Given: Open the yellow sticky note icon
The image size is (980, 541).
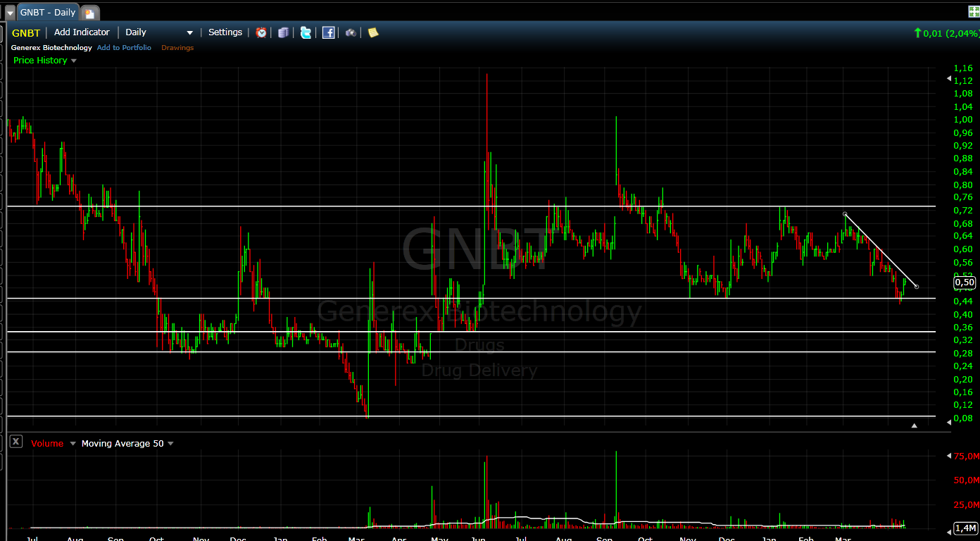Looking at the screenshot, I should click(x=373, y=32).
